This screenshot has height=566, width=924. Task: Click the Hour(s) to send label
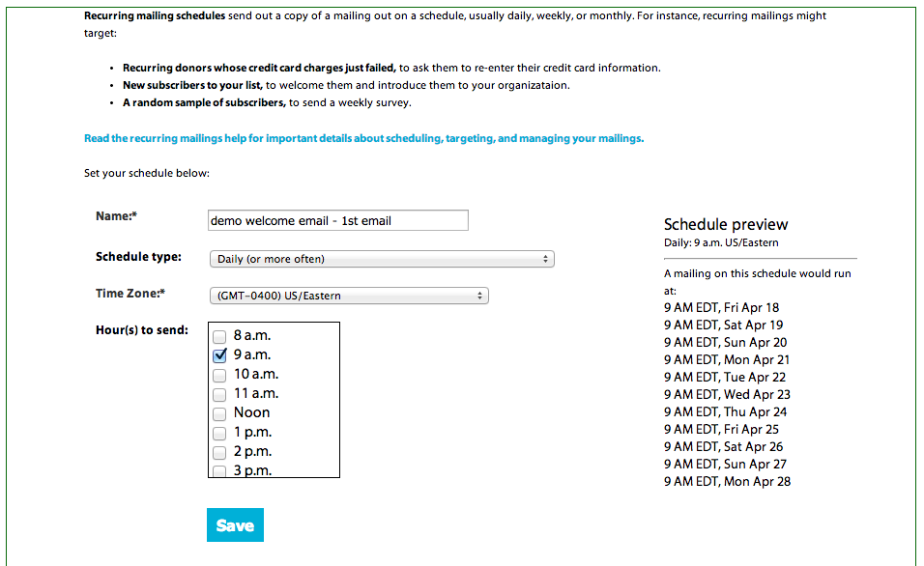pyautogui.click(x=142, y=330)
